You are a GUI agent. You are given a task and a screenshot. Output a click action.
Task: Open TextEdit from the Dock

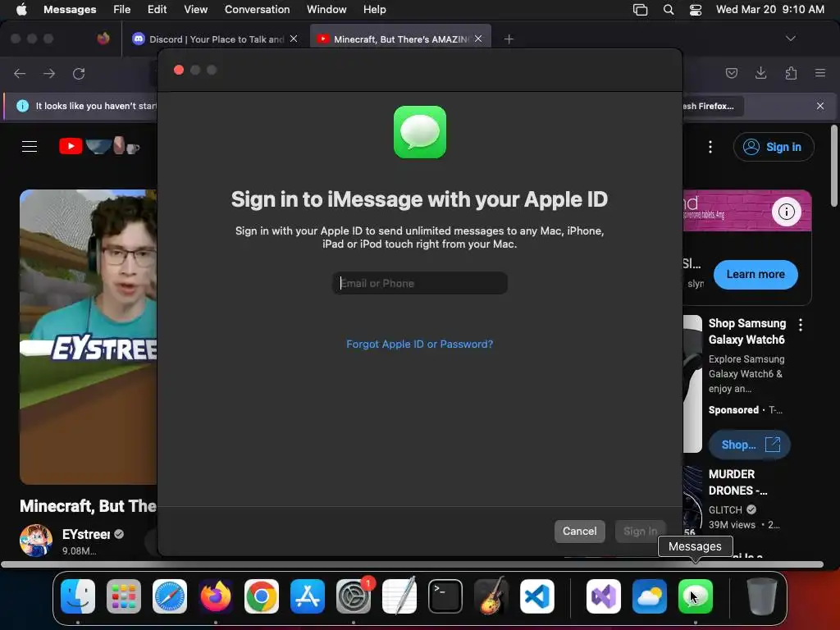click(x=399, y=596)
